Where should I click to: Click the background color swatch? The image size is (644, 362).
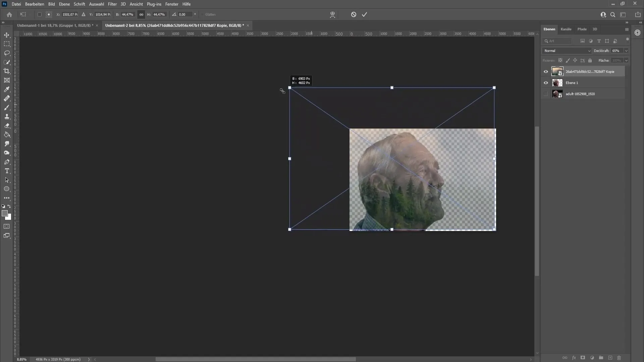(x=9, y=218)
